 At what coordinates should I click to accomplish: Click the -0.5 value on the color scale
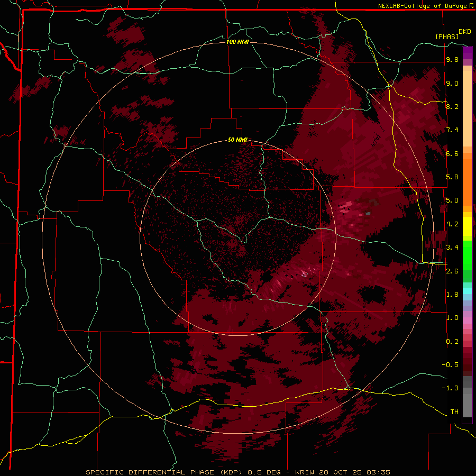(x=450, y=365)
